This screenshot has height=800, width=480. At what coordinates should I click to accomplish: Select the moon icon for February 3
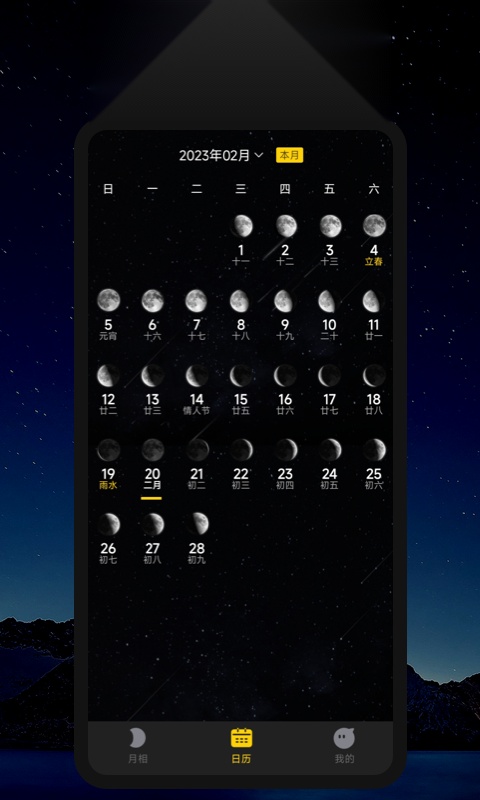coord(330,226)
